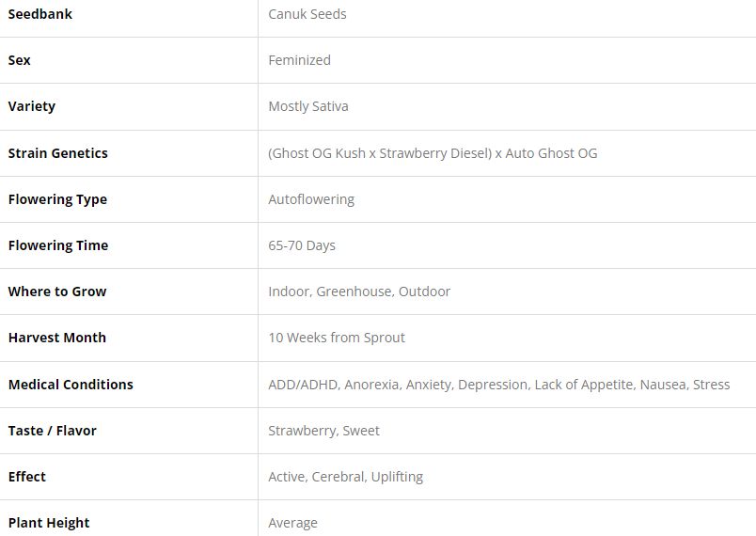This screenshot has width=756, height=536.
Task: Click the Autoflowering value text
Action: 311,199
